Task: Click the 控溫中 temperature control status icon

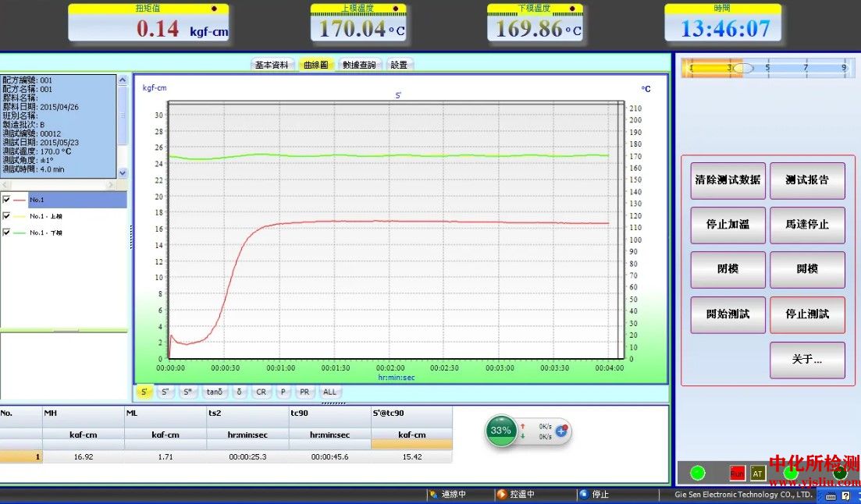Action: click(501, 494)
